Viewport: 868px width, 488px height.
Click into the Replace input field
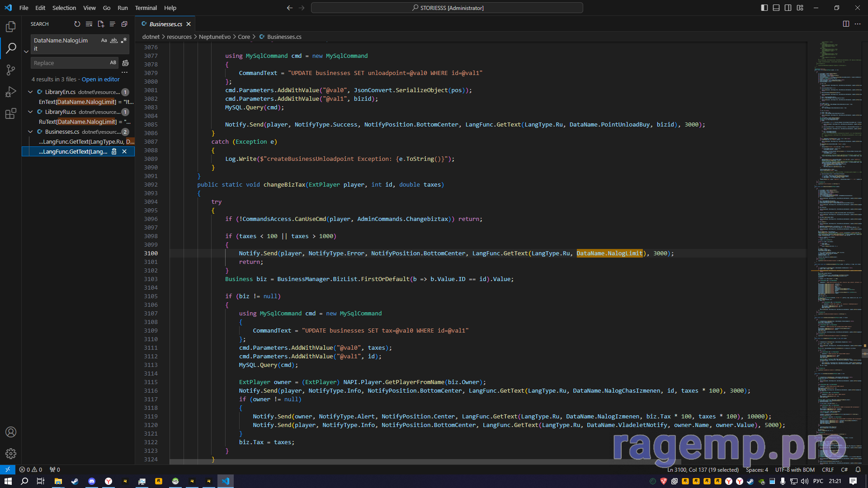tap(69, 63)
